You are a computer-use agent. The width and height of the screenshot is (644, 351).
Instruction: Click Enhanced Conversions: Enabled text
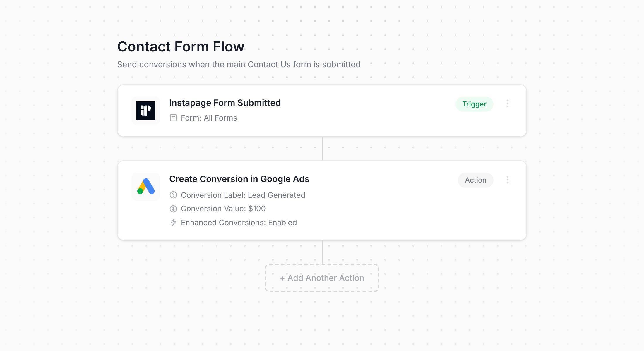pyautogui.click(x=239, y=223)
